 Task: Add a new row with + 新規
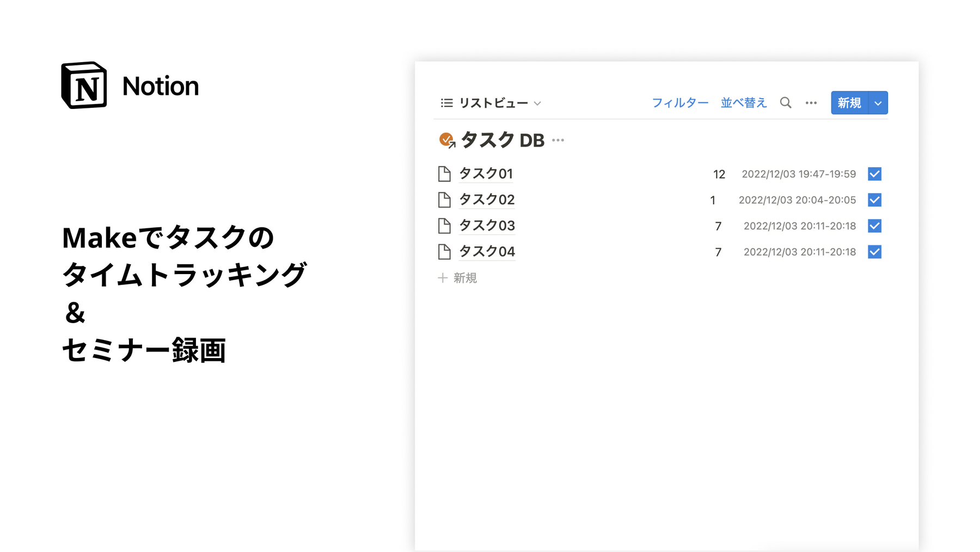457,278
